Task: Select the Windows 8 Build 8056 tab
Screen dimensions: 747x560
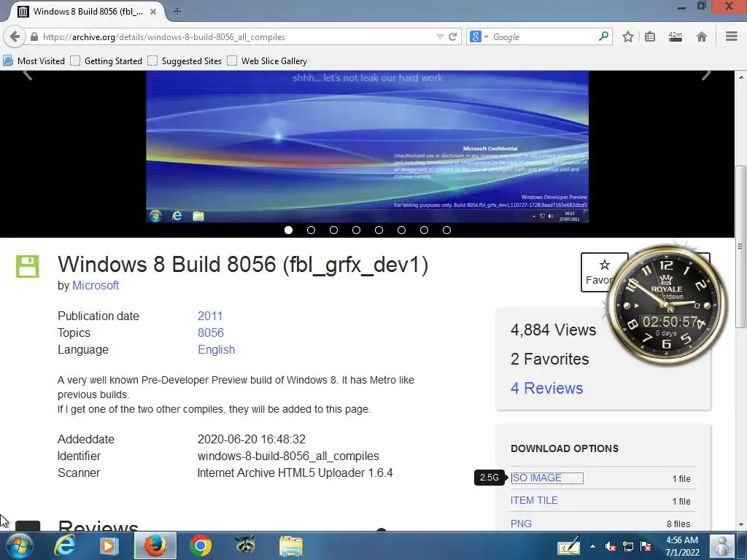Action: [87, 12]
